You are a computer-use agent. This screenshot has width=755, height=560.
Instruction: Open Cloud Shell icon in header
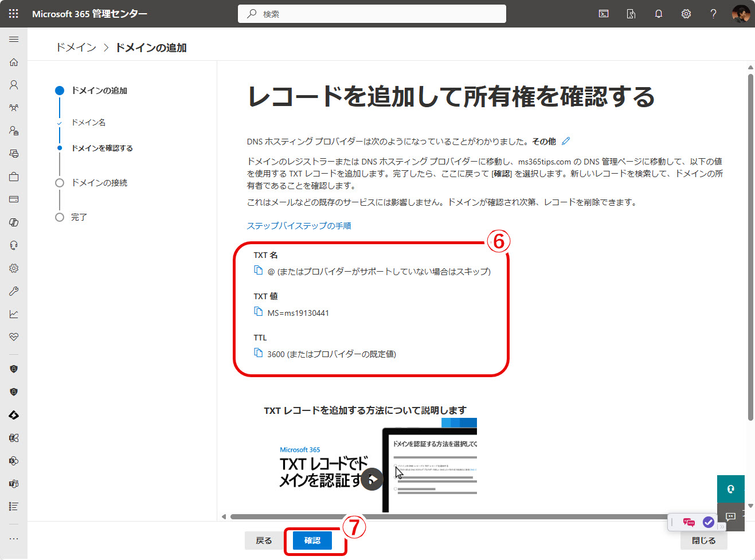[x=604, y=14]
